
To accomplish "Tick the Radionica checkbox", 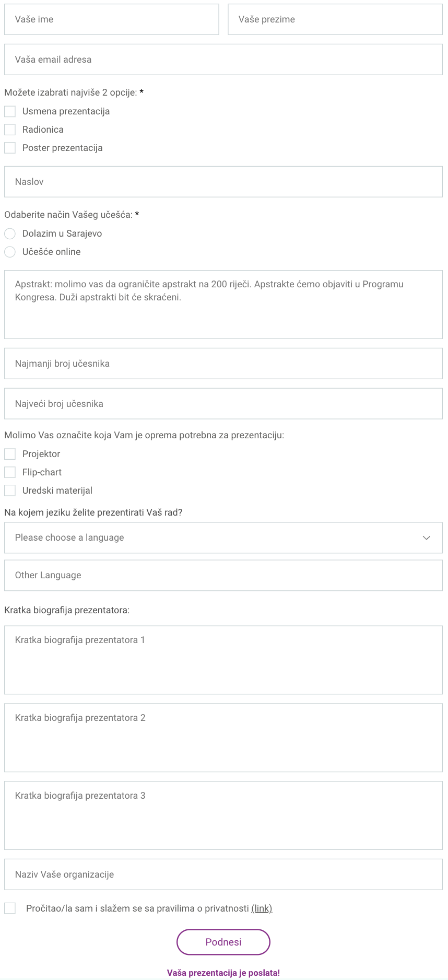I will [x=10, y=130].
